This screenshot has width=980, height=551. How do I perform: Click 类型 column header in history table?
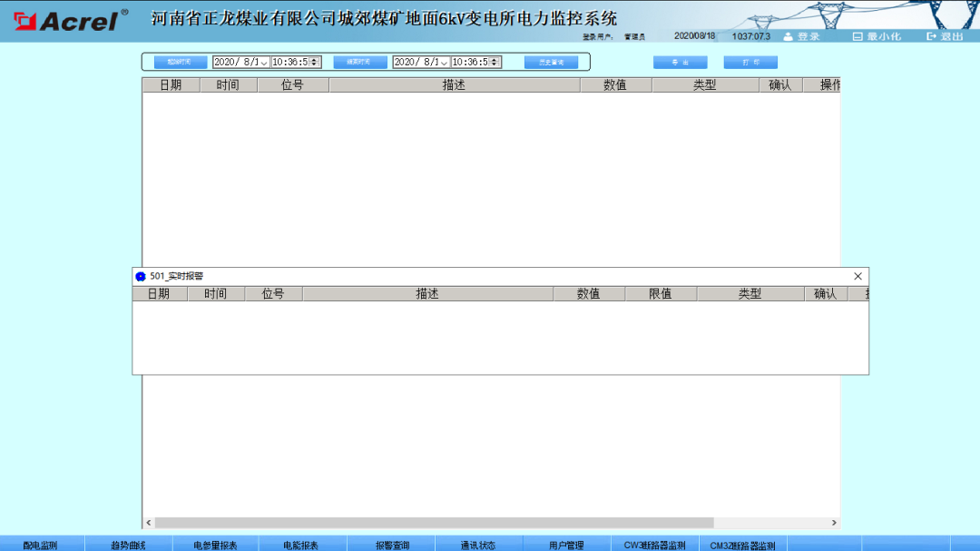(705, 85)
